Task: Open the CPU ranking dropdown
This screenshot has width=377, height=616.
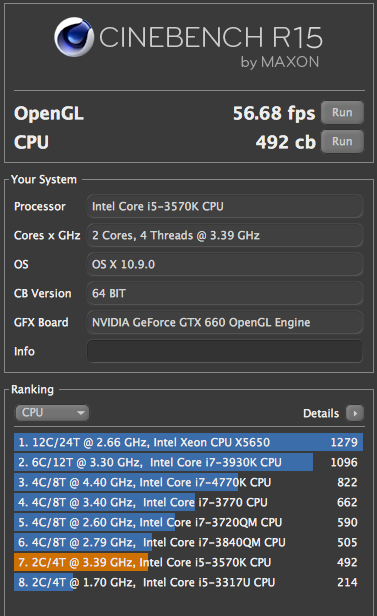Action: (x=52, y=412)
